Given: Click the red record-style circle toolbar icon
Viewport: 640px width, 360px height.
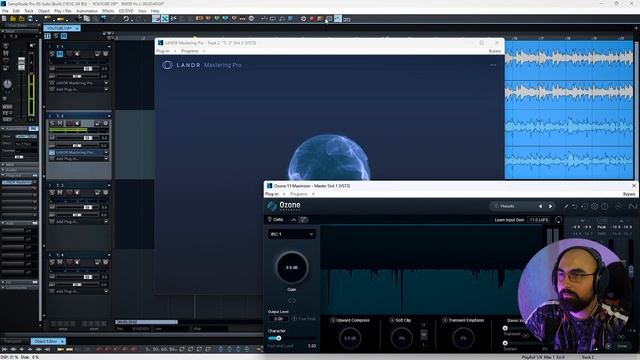Looking at the screenshot, I should coord(311,19).
